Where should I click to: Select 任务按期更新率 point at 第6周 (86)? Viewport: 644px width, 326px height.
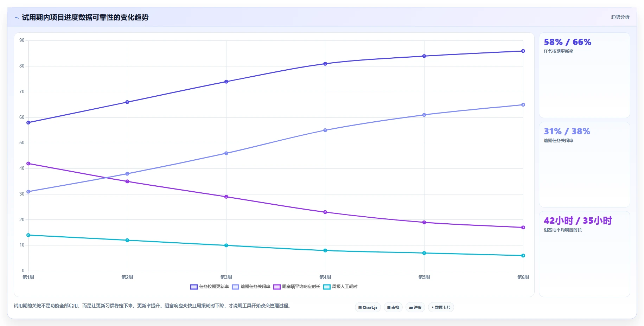[523, 51]
